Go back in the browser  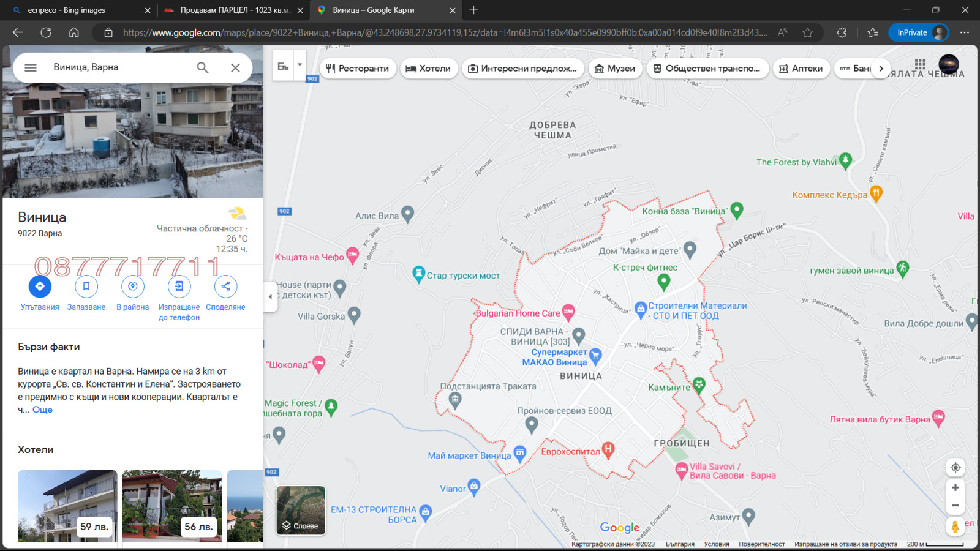[x=18, y=32]
